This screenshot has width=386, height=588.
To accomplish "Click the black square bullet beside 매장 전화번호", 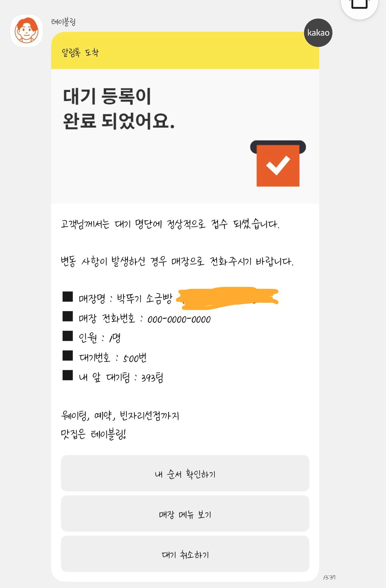I will 68,316.
